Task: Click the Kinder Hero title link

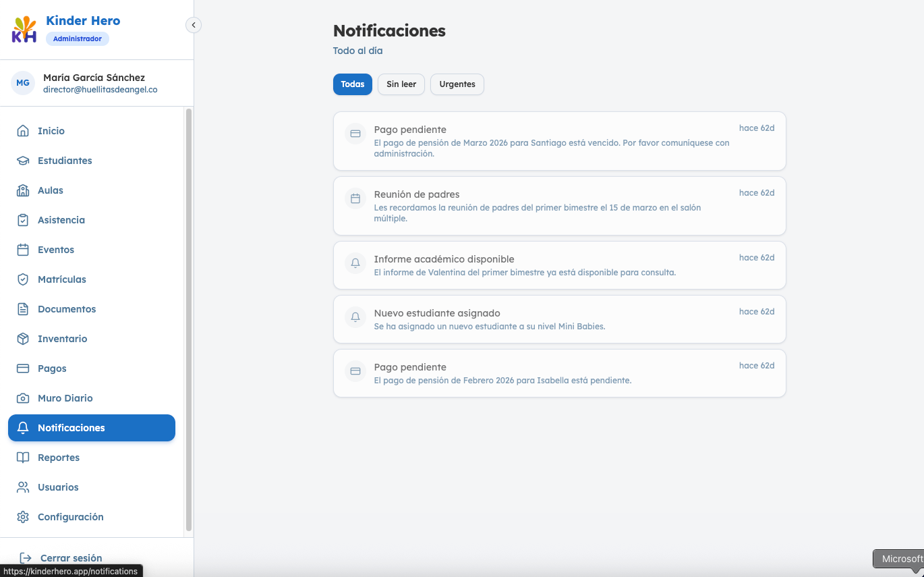Action: (83, 21)
